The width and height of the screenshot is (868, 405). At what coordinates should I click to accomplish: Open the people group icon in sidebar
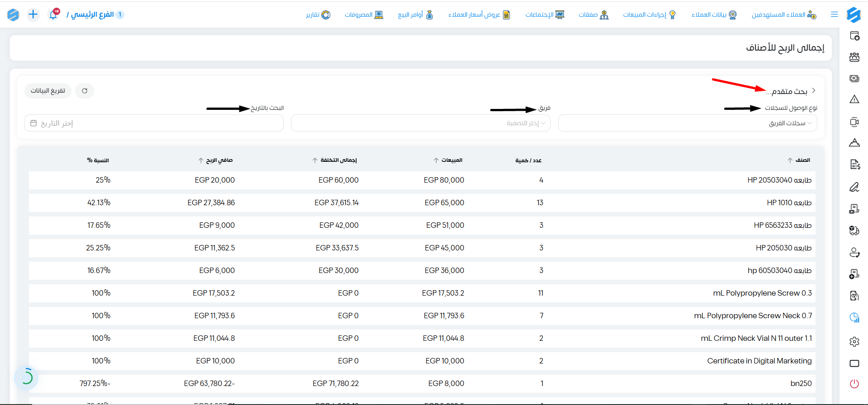854,57
